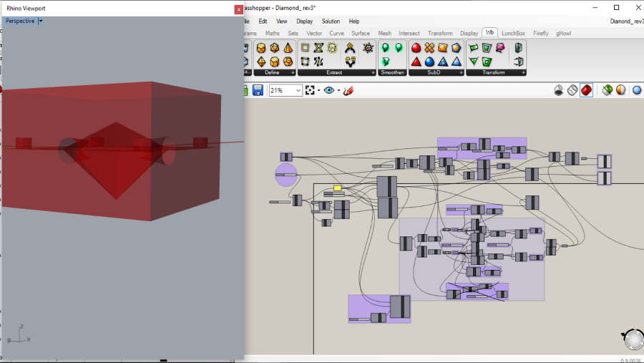Image resolution: width=644 pixels, height=363 pixels.
Task: Toggle only-selected preview green cylinder icon
Action: 607,90
